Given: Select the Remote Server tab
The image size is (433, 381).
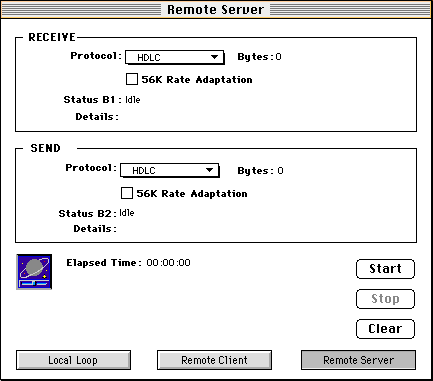Looking at the screenshot, I should (358, 360).
